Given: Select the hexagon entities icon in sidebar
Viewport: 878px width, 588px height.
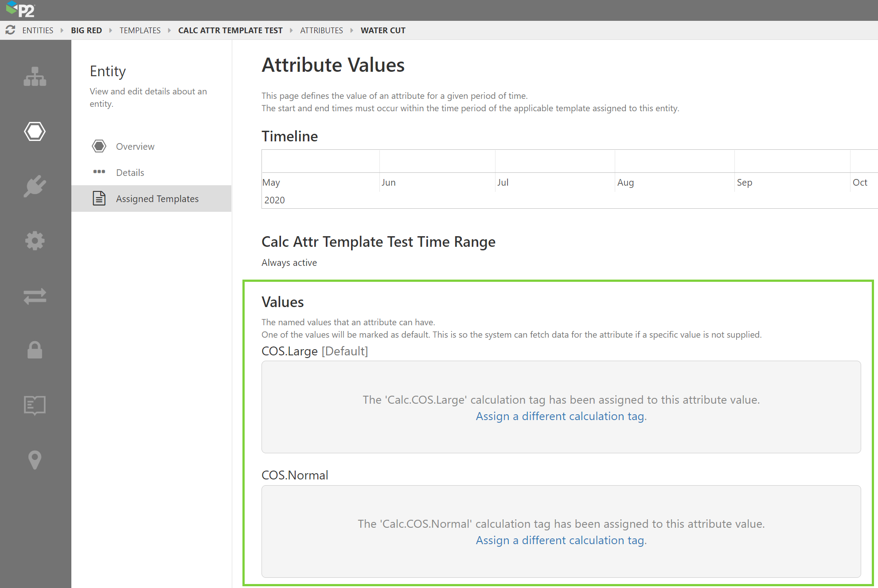Looking at the screenshot, I should click(x=35, y=132).
